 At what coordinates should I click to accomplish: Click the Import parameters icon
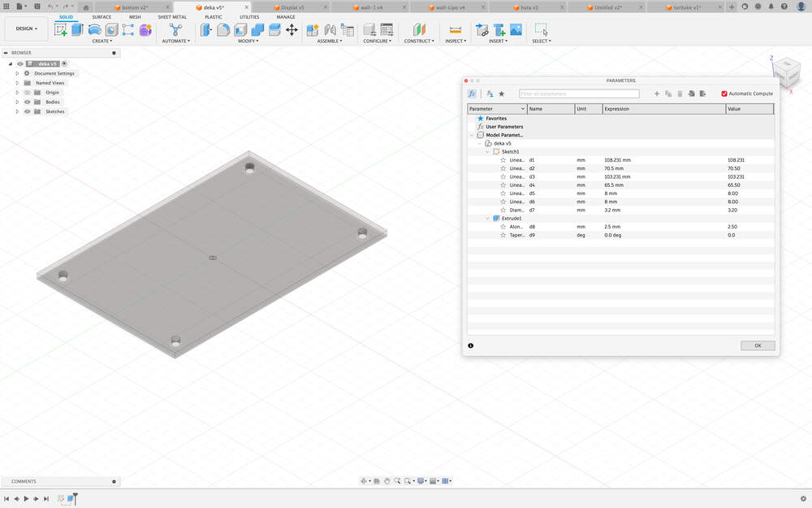pos(691,93)
